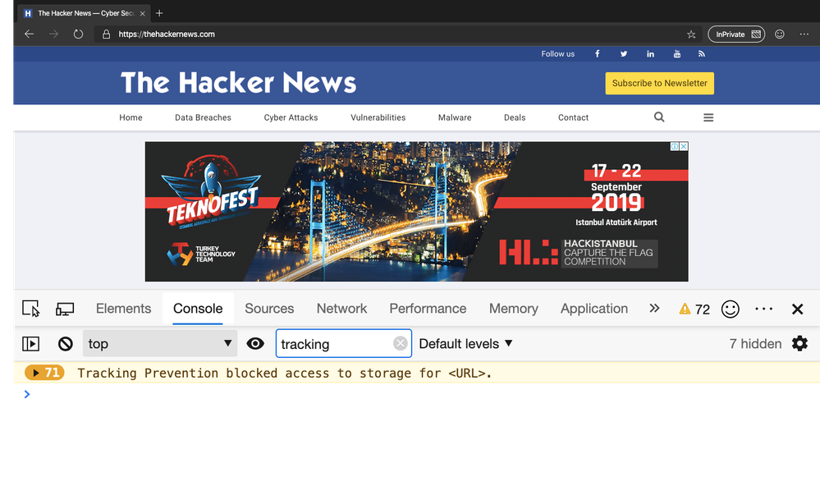This screenshot has width=820, height=504.
Task: Open the site hamburger menu
Action: click(x=708, y=117)
